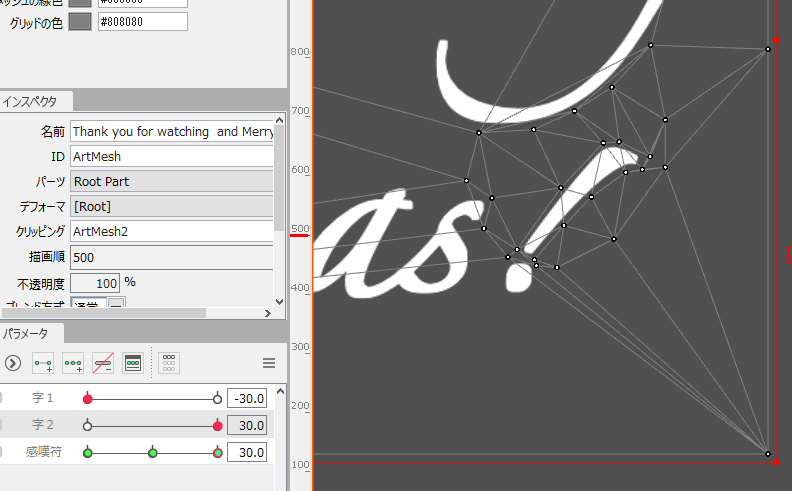Click the inspector scrollbar down arrow
The height and width of the screenshot is (491, 792).
pyautogui.click(x=279, y=302)
